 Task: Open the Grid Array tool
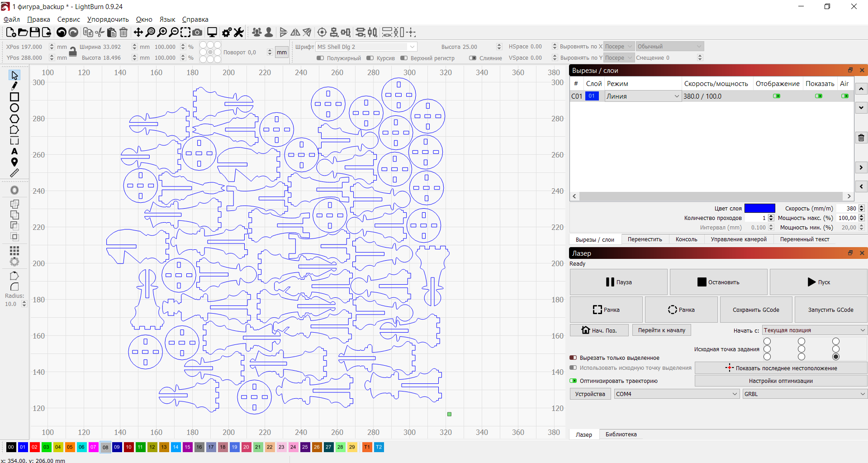coord(14,251)
